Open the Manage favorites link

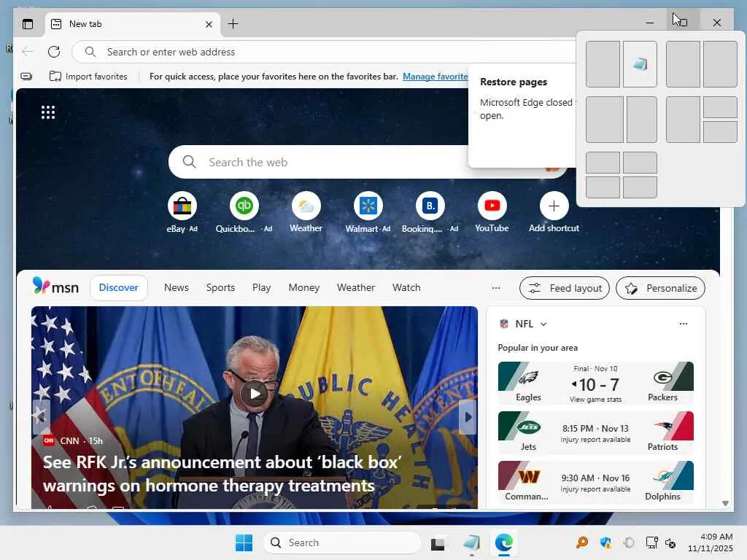(x=435, y=76)
